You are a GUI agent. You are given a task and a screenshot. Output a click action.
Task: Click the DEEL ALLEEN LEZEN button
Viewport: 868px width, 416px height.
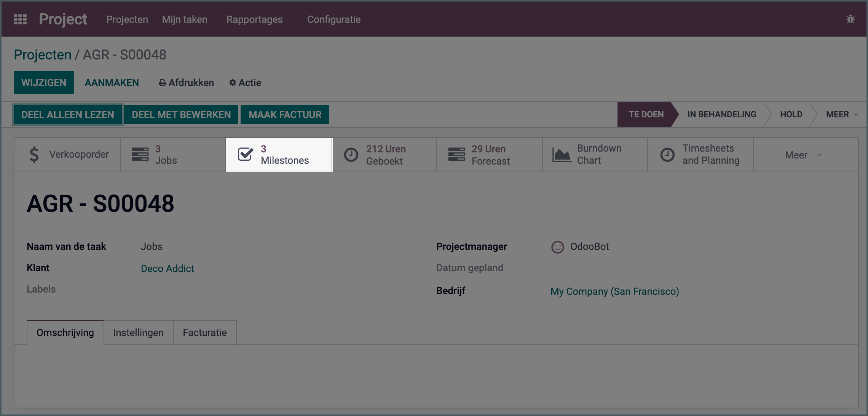[x=67, y=114]
